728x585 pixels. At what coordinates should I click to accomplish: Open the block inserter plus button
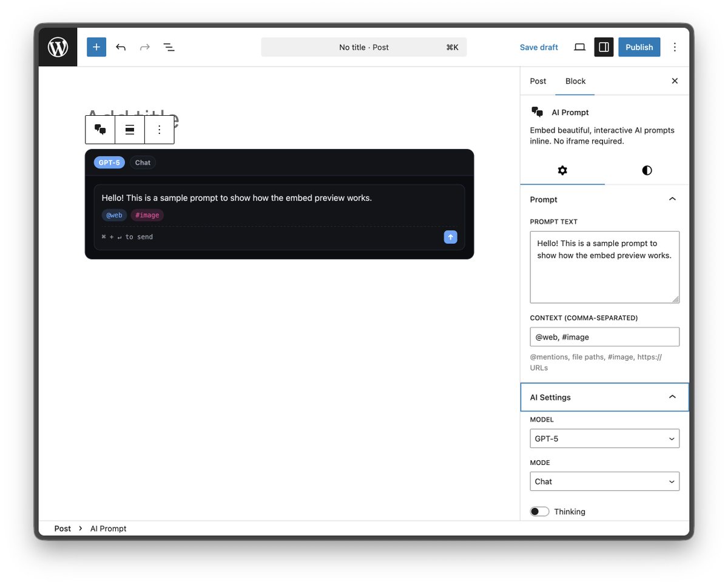96,47
